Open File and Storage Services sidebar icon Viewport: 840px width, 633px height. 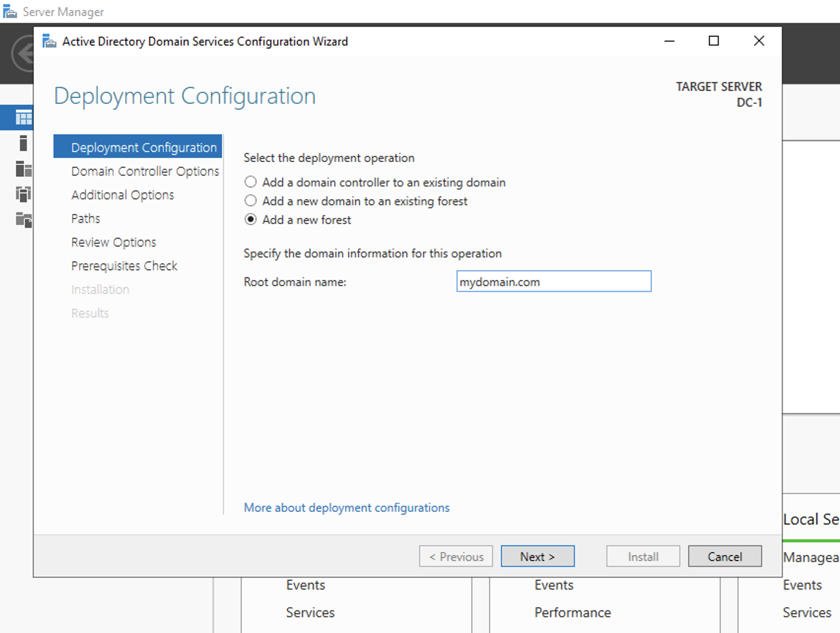[23, 219]
